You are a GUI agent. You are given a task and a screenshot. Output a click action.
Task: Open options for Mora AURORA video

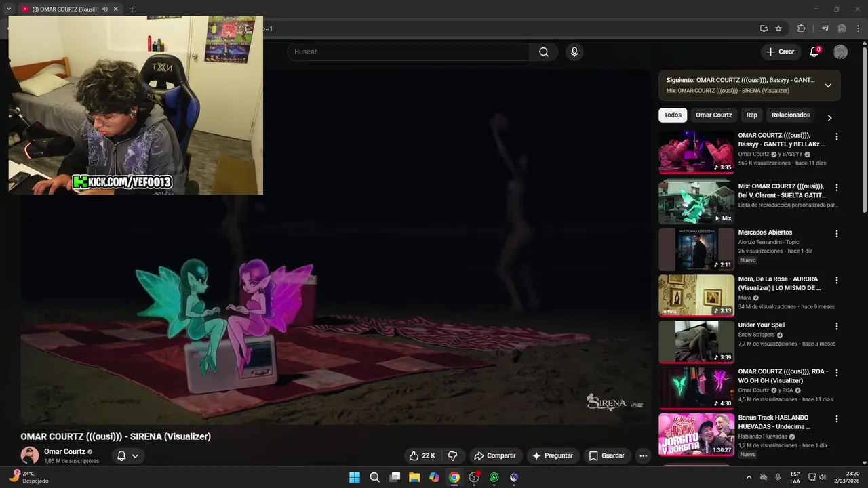(x=836, y=280)
